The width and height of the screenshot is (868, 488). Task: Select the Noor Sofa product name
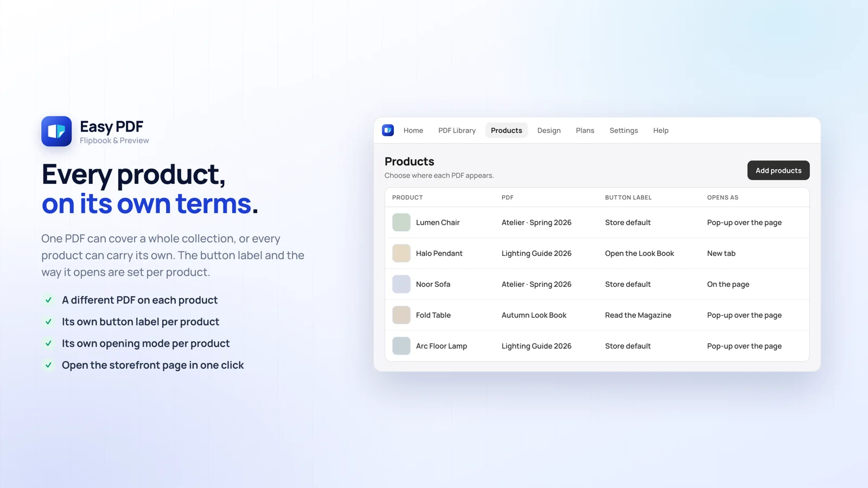point(433,284)
